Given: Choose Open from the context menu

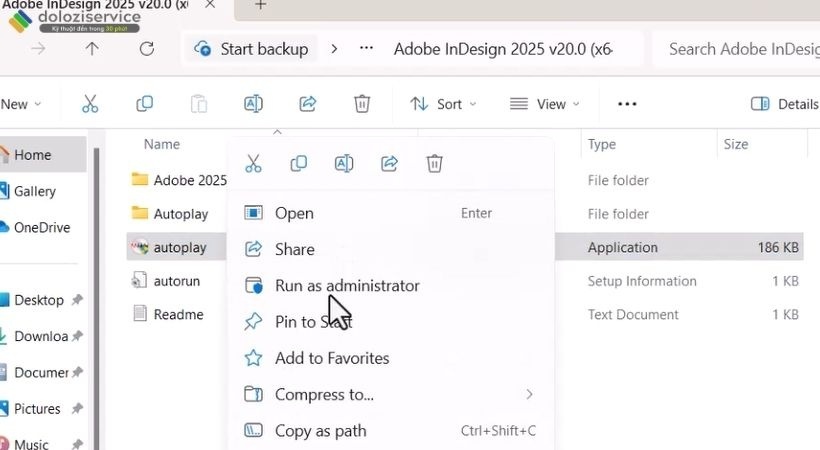Looking at the screenshot, I should [390, 213].
